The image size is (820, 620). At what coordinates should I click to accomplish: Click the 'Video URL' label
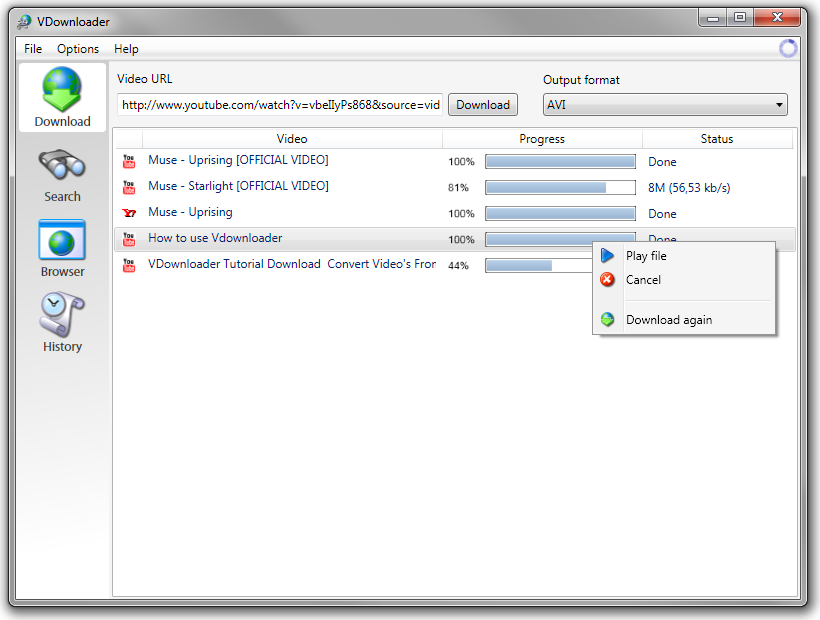(144, 79)
